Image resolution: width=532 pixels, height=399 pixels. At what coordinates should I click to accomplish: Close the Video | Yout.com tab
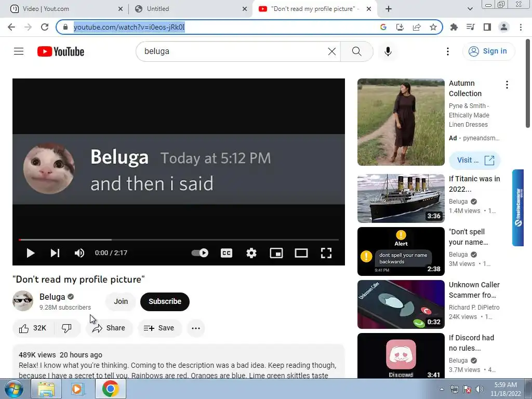point(121,9)
